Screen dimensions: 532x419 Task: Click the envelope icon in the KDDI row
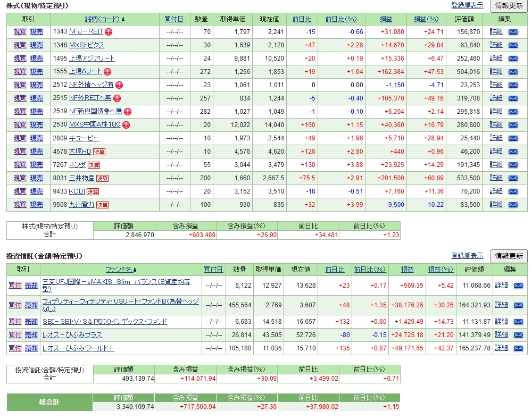513,191
